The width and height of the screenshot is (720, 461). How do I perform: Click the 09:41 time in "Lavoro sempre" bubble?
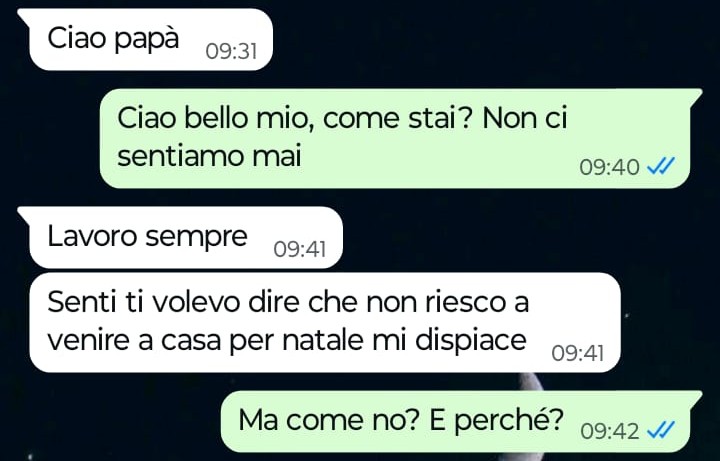pos(300,249)
